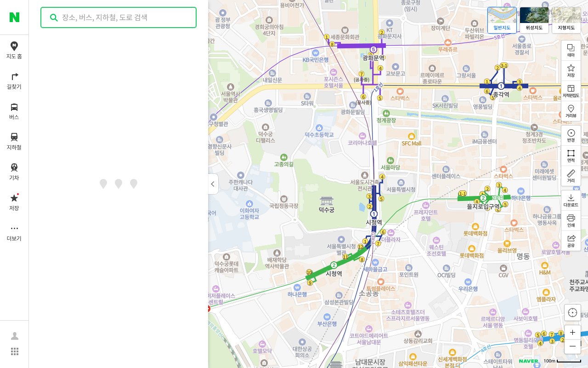Select the 기차 train icon
This screenshot has width=588, height=368.
pyautogui.click(x=14, y=171)
